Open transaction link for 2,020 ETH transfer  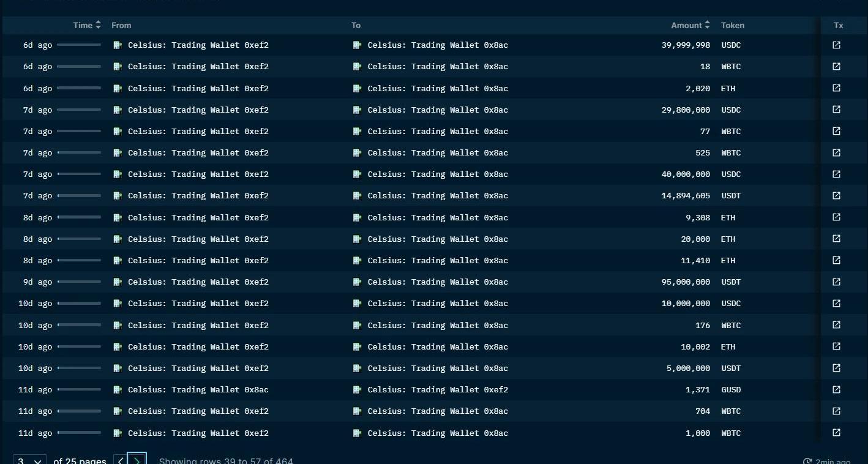(x=836, y=88)
